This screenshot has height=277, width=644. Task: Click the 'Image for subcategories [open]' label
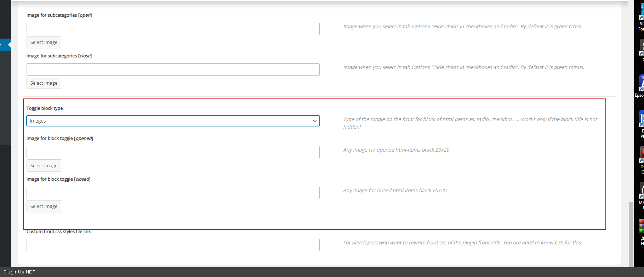pyautogui.click(x=59, y=15)
